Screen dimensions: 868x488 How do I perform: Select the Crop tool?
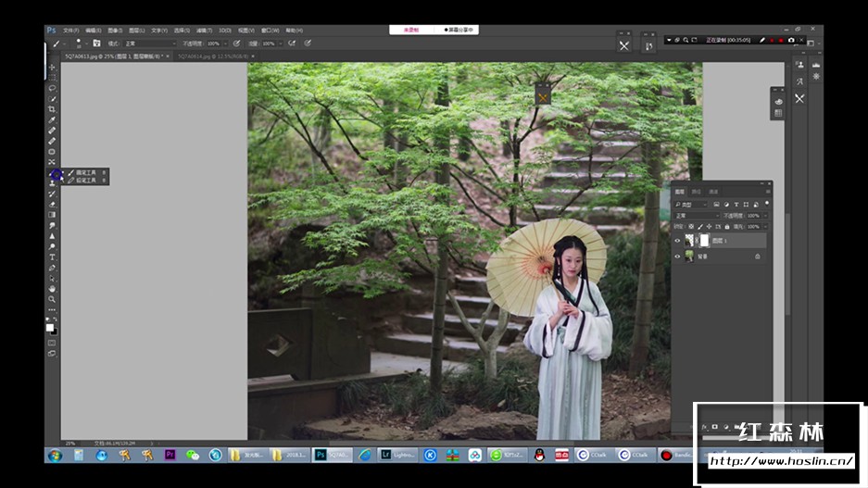tap(52, 109)
